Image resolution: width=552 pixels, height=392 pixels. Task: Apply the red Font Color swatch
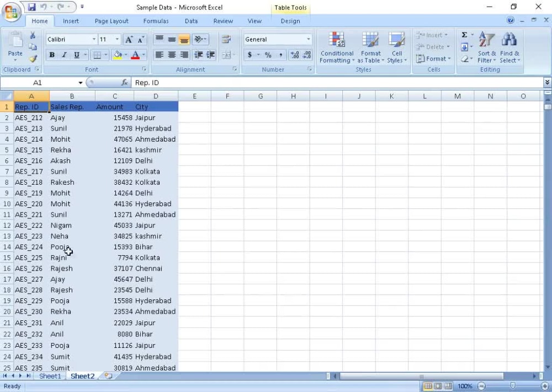pyautogui.click(x=136, y=55)
